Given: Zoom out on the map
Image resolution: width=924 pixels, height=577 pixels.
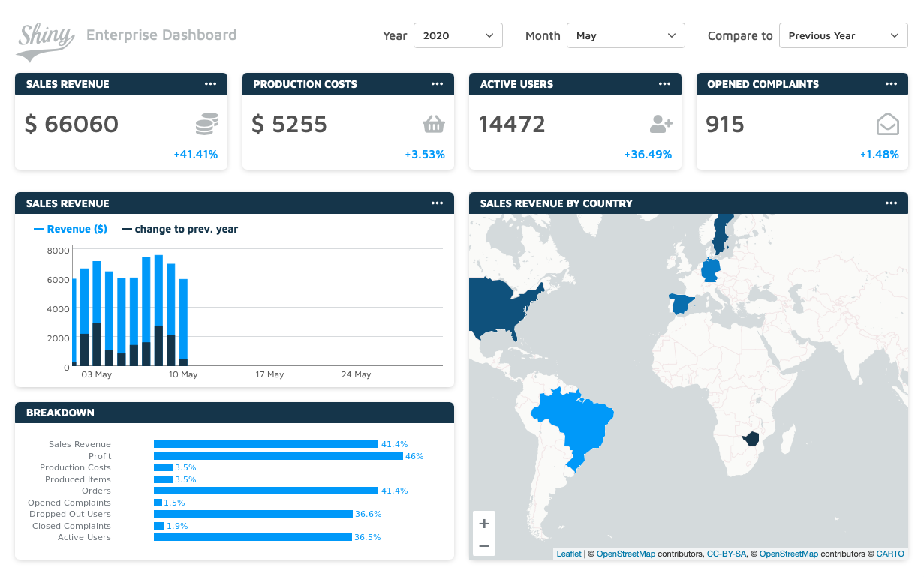Looking at the screenshot, I should [x=484, y=545].
